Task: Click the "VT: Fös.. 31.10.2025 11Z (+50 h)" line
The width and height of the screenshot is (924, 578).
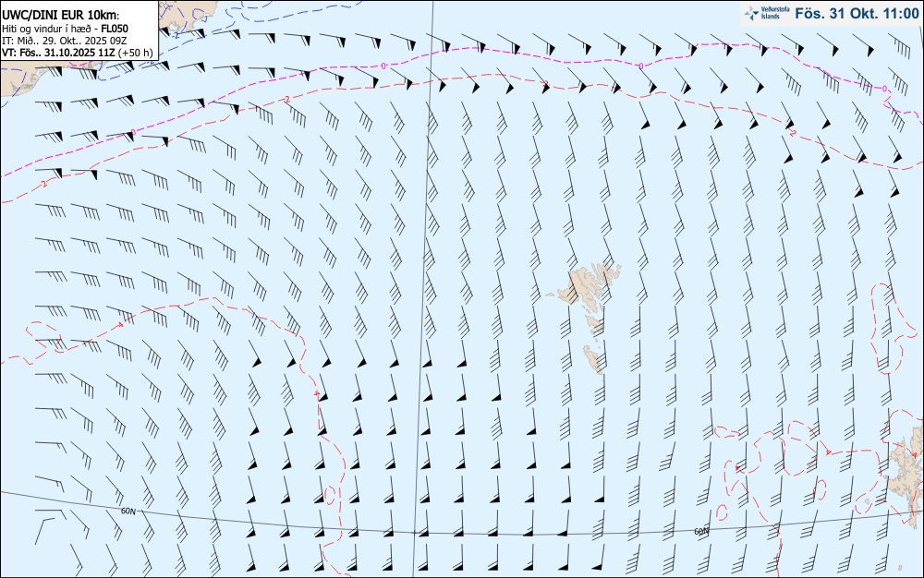Action: (x=78, y=53)
